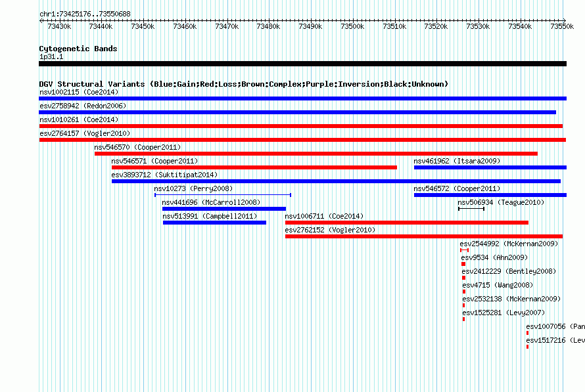585x392 pixels.
Task: Open the nsv546571 (Cooper2011) label
Action: tap(154, 161)
